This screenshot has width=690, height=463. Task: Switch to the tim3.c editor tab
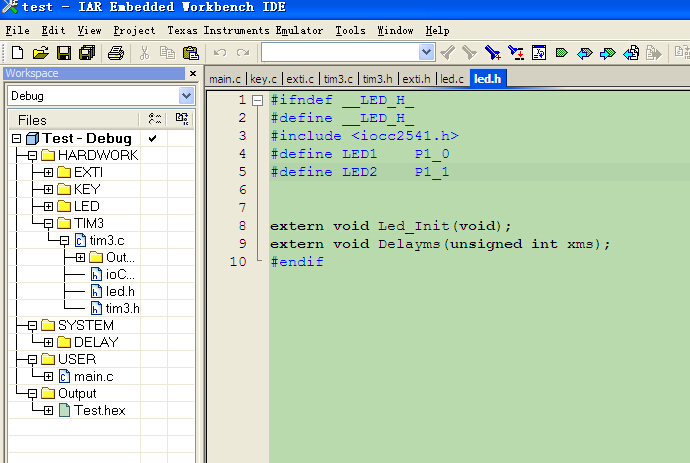click(338, 79)
